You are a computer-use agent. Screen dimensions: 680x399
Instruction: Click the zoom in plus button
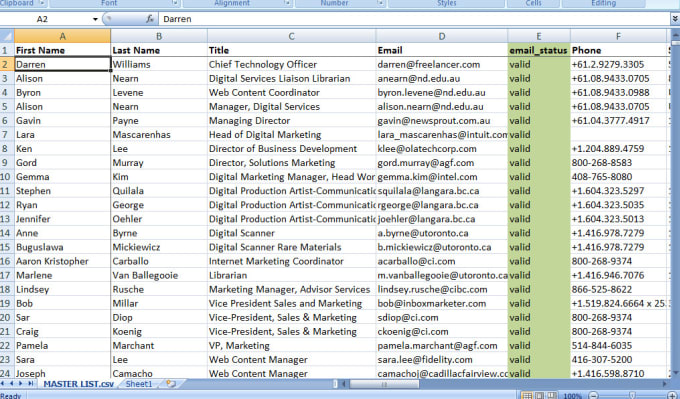point(673,396)
